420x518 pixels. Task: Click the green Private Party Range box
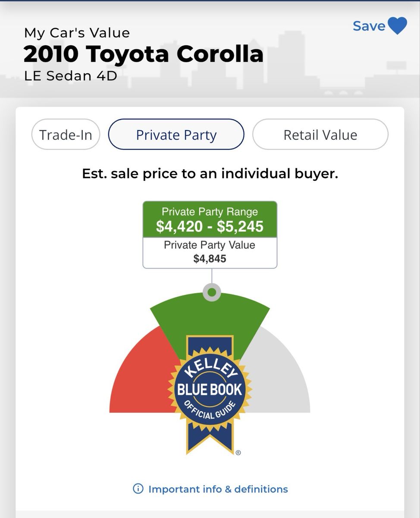(210, 219)
